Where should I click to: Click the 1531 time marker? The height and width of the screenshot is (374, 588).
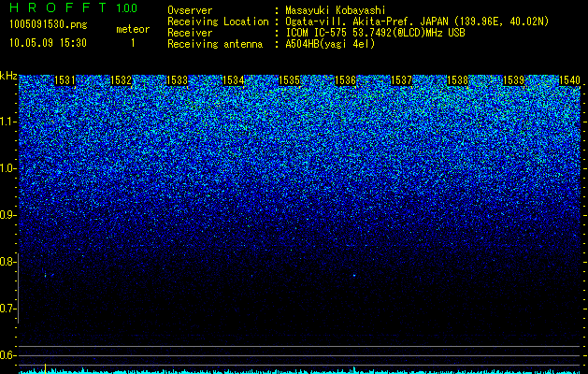[65, 80]
